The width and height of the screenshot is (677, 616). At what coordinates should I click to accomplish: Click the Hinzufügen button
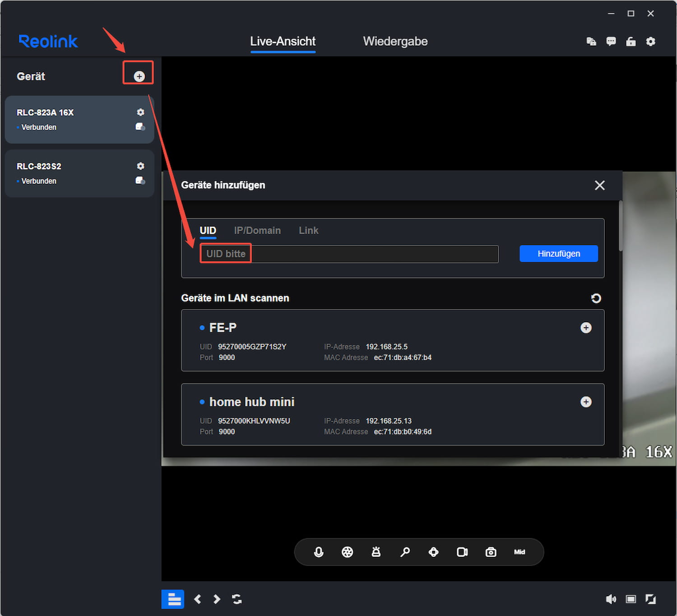(559, 254)
